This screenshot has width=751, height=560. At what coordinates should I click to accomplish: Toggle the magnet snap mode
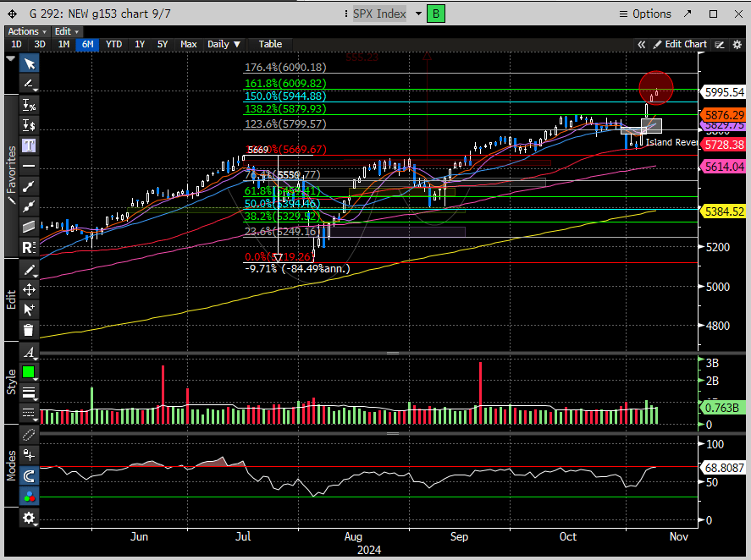click(30, 475)
